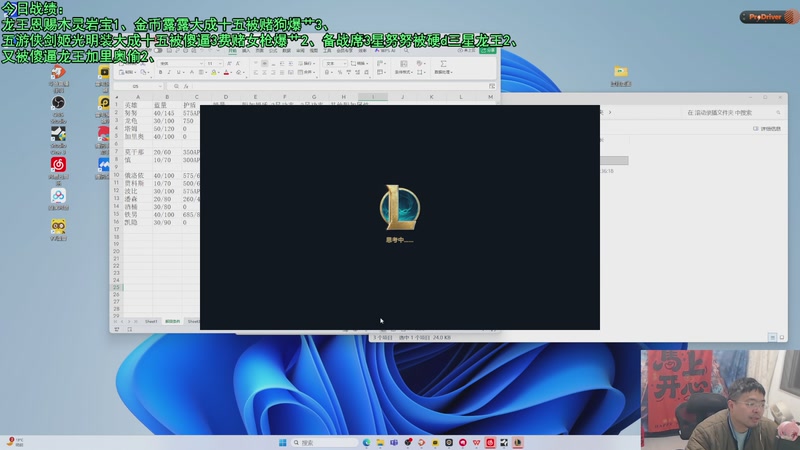Open Microsoft Teams from taskbar
The height and width of the screenshot is (450, 800).
394,442
